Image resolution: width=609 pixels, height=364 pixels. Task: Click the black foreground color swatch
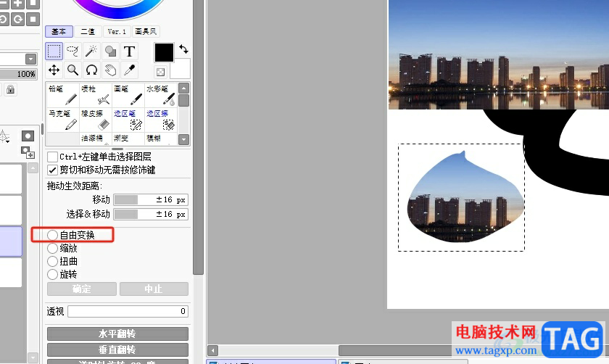point(164,53)
